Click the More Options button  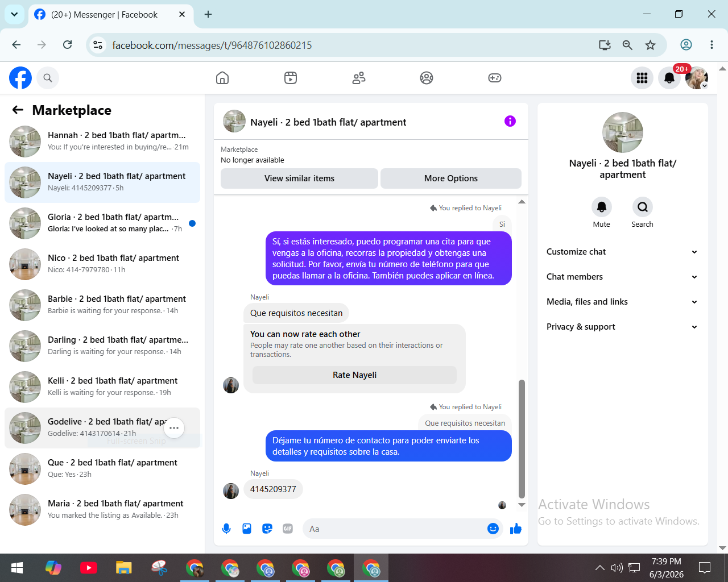coord(451,178)
